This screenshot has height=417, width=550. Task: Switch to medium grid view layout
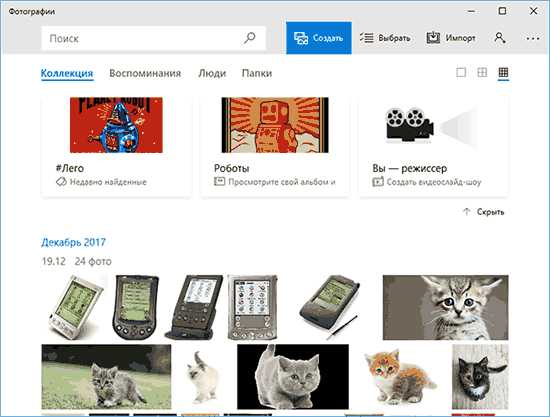point(482,73)
